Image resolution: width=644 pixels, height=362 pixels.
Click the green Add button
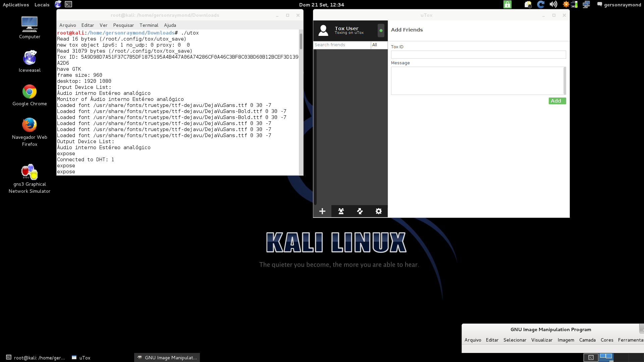(x=557, y=101)
